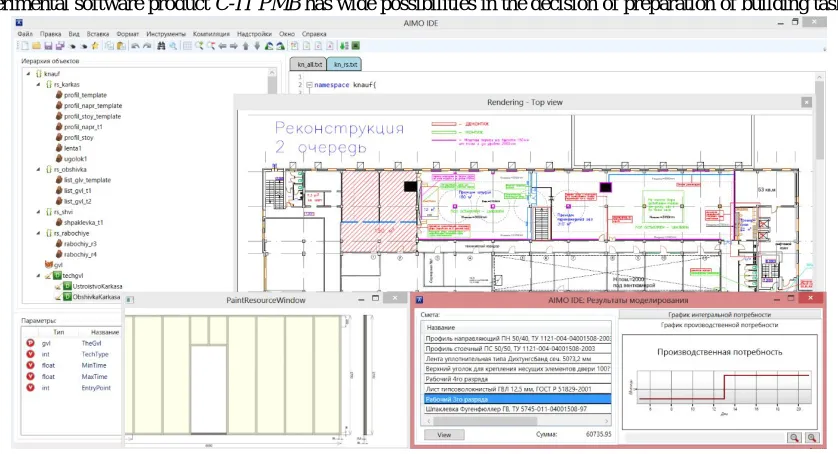838x454 pixels.
Task: Click the binoculars Find toolbar icon
Action: (x=161, y=46)
